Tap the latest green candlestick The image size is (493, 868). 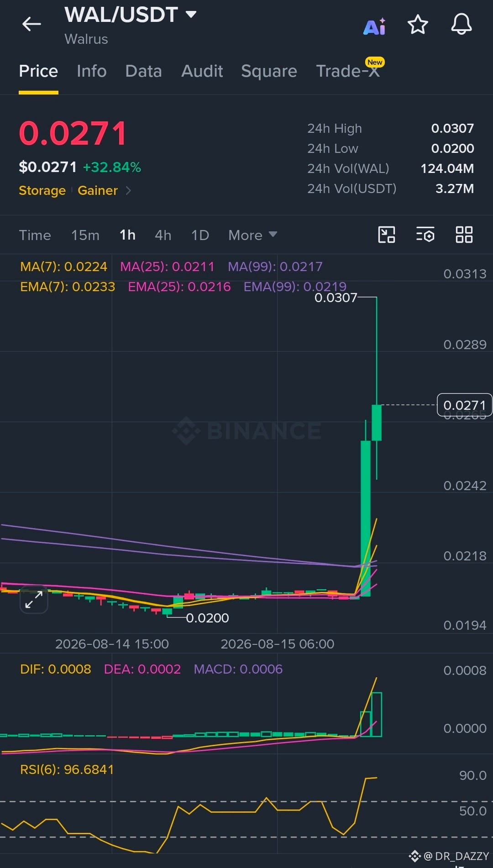[x=377, y=423]
